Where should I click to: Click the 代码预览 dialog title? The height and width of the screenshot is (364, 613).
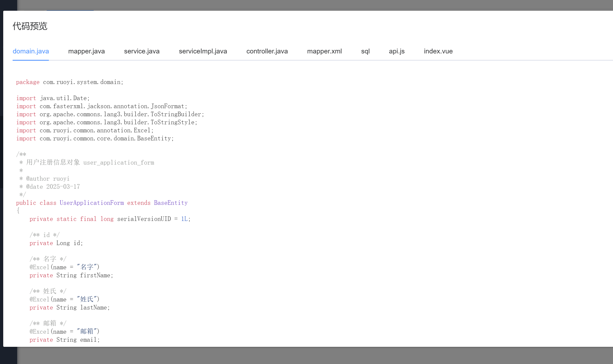pyautogui.click(x=30, y=26)
